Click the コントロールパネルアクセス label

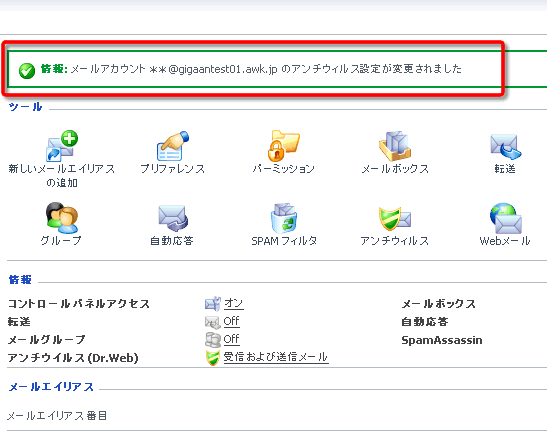coord(79,304)
